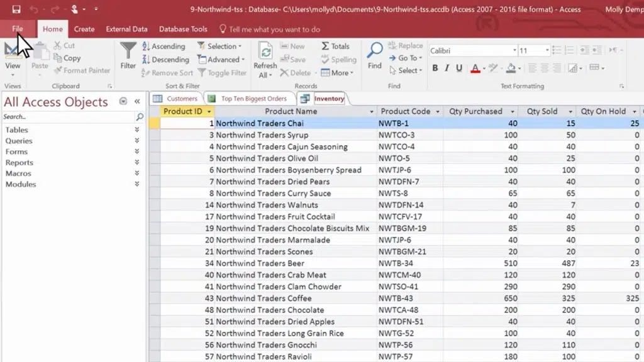Sort records with the Ascending icon

pos(146,46)
